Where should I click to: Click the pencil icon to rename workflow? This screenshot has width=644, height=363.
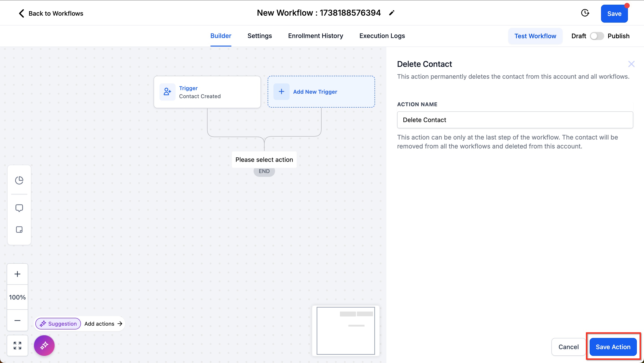[x=392, y=13]
